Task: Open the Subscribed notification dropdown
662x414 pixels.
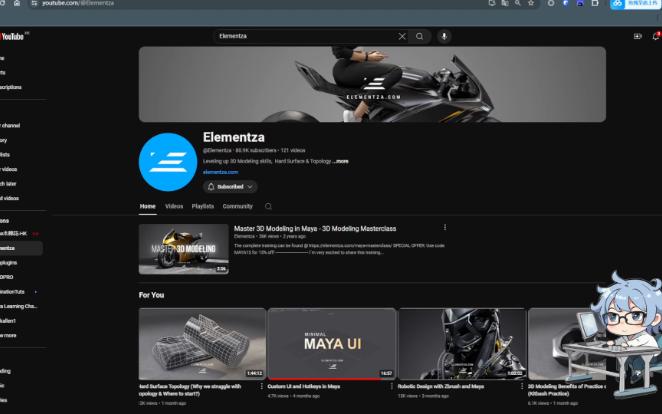Action: click(x=230, y=187)
